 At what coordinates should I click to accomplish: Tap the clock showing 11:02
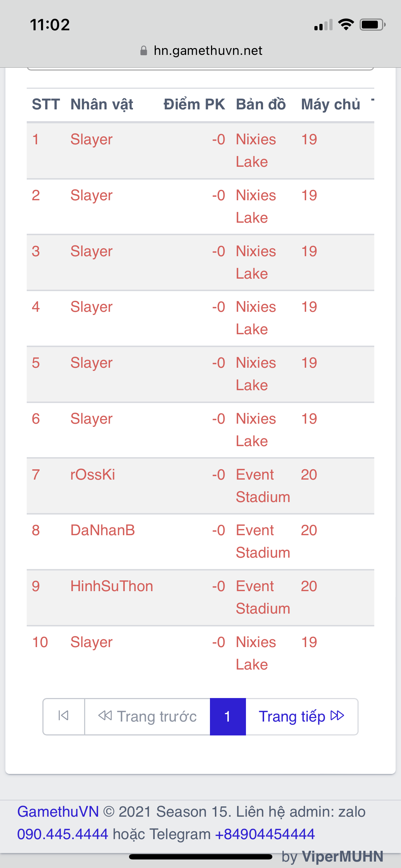coord(50,25)
